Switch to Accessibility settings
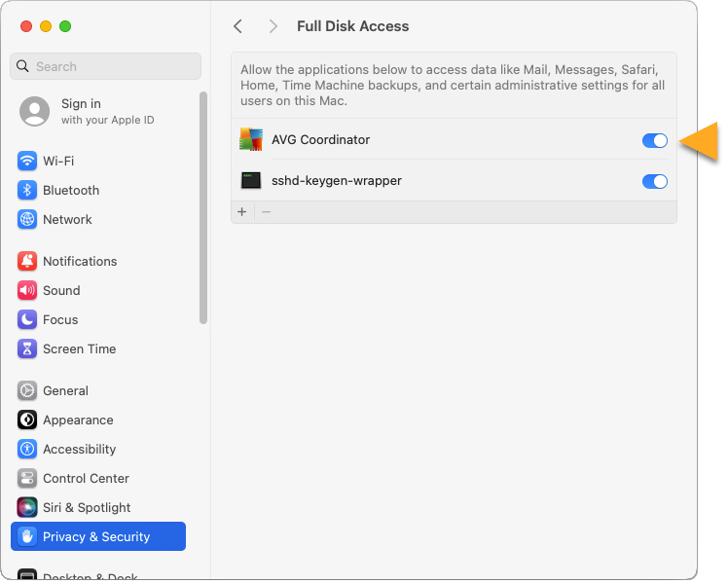The width and height of the screenshot is (728, 584). (79, 449)
